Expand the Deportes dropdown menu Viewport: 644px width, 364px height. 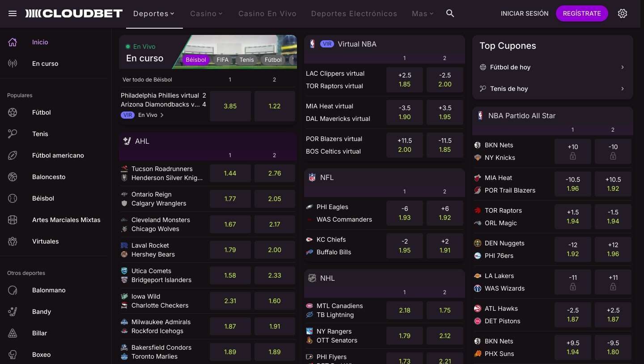[154, 13]
